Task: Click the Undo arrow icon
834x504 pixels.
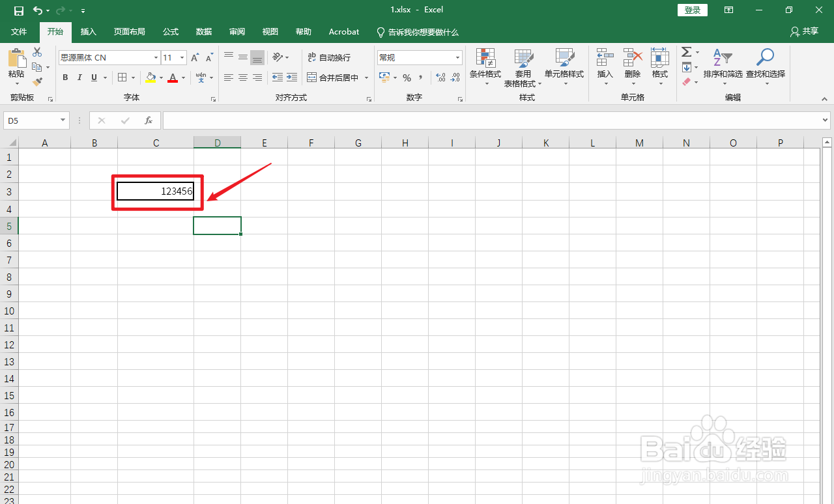Action: pyautogui.click(x=37, y=10)
